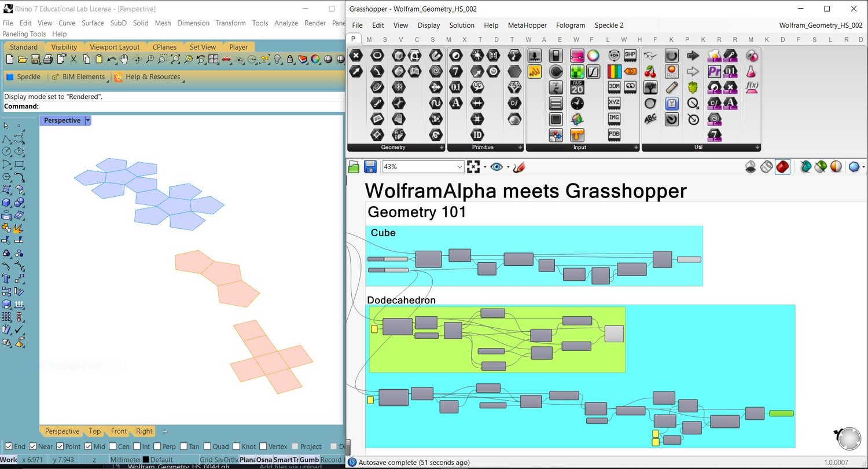
Task: Select the Explode tool in Rhino sidebar
Action: (x=19, y=228)
